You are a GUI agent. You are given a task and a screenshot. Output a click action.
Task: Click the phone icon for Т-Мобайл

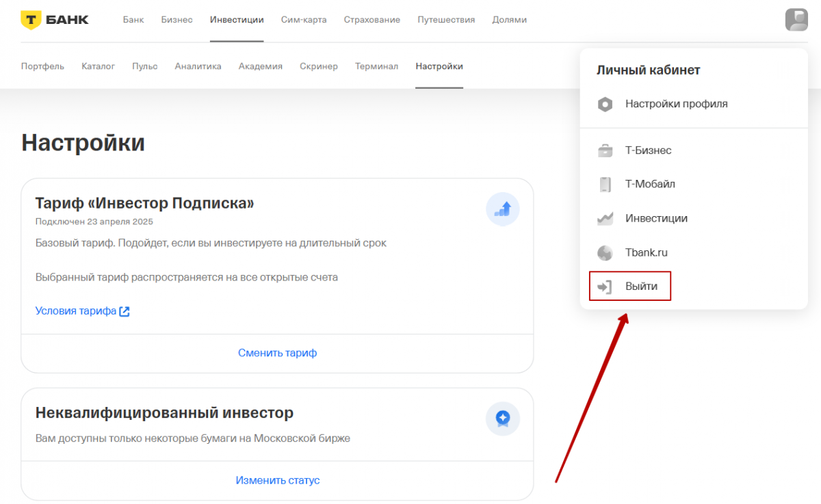pyautogui.click(x=605, y=185)
